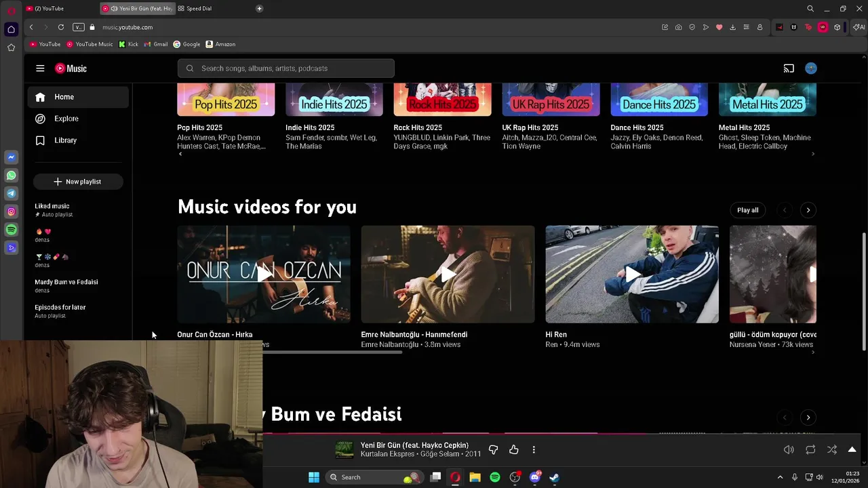Viewport: 868px width, 488px height.
Task: Click the YouTube Music logo
Action: [x=71, y=68]
